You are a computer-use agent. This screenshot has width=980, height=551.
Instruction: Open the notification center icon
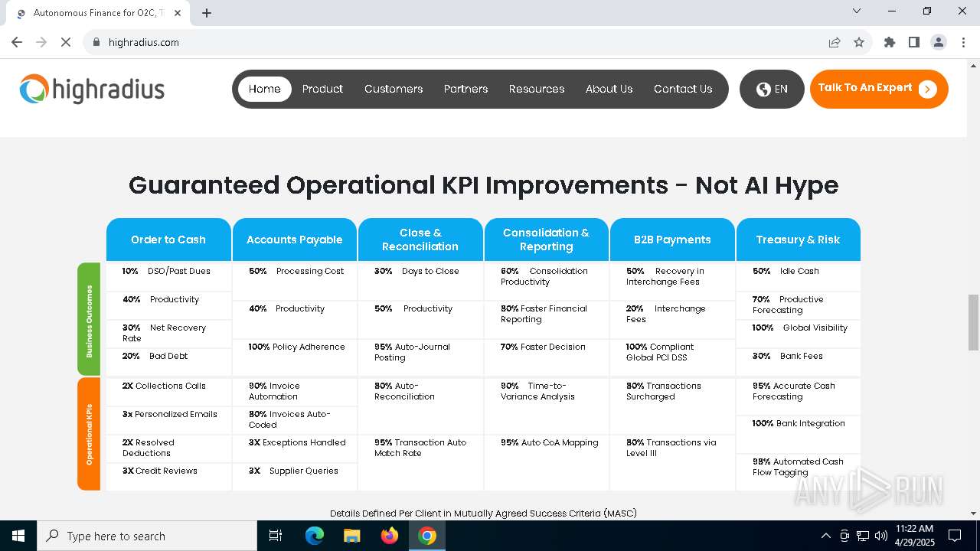click(x=955, y=536)
